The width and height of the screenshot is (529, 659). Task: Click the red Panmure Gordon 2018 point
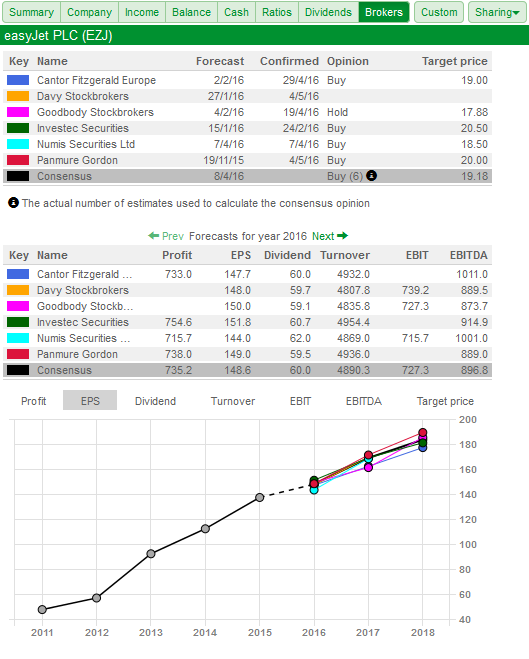tap(423, 432)
